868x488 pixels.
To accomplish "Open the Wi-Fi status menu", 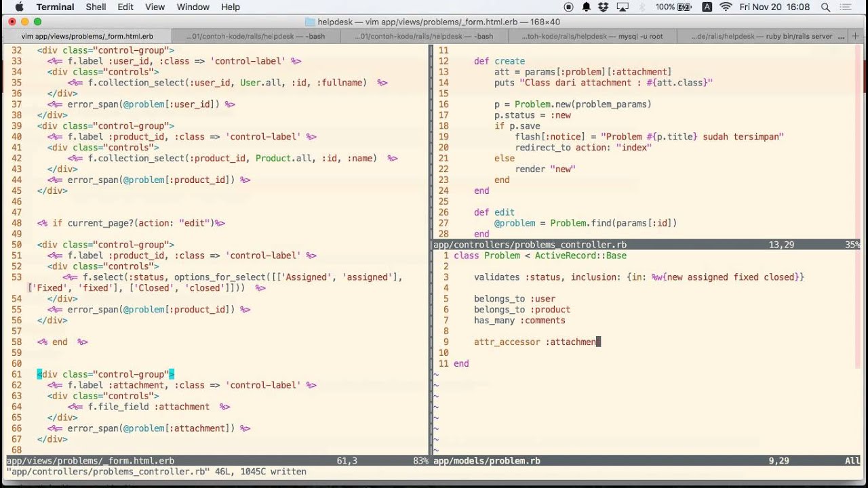I will tap(726, 7).
